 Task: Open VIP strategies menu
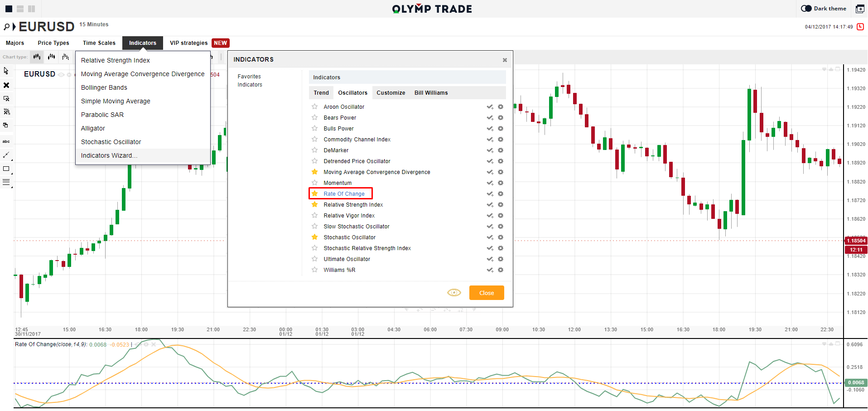[x=189, y=43]
